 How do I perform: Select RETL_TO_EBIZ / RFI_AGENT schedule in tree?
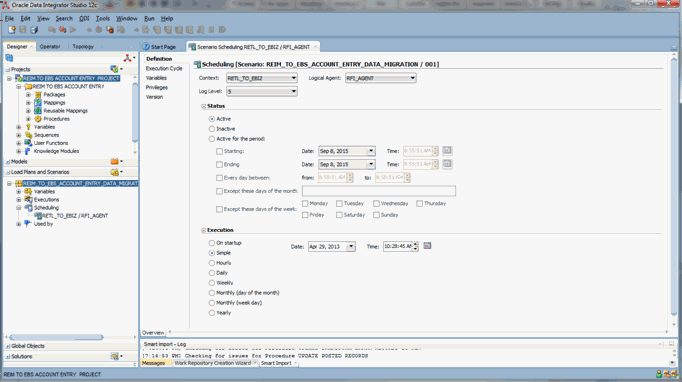pyautogui.click(x=75, y=215)
